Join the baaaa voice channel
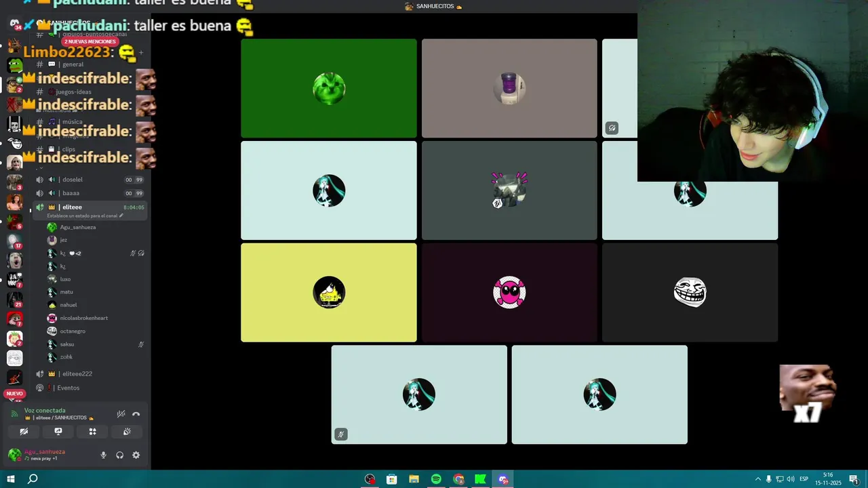The width and height of the screenshot is (868, 488). (90, 193)
